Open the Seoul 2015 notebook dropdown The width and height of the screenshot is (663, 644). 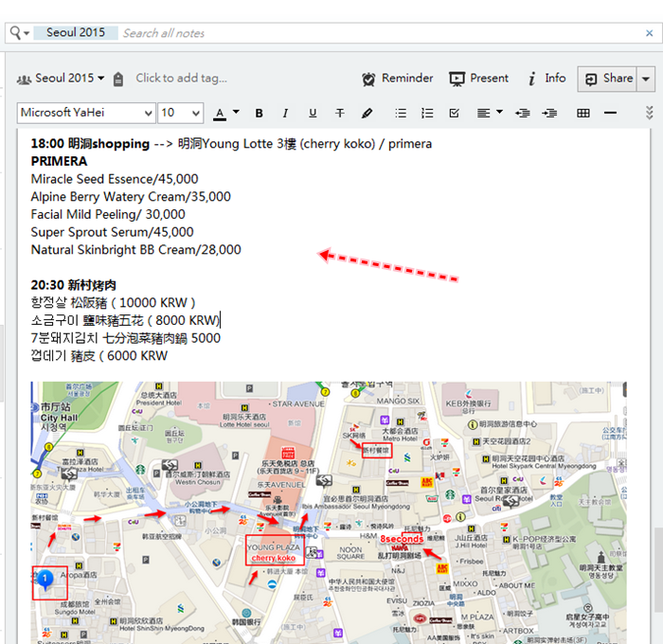click(x=70, y=78)
